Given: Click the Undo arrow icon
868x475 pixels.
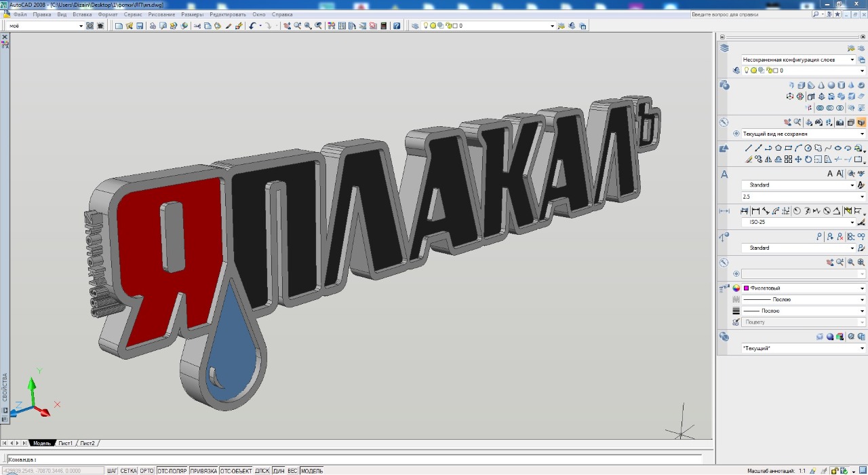Looking at the screenshot, I should (x=252, y=26).
